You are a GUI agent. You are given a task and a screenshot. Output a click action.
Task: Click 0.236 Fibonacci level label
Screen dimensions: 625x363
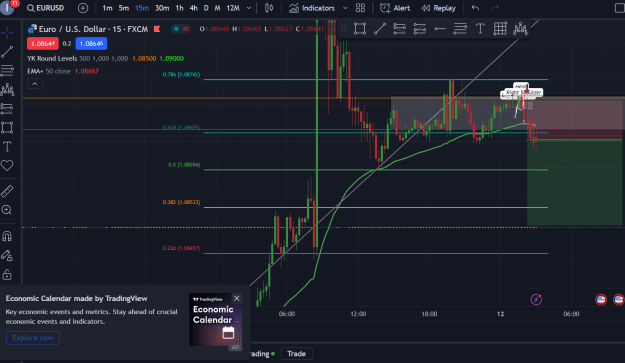click(x=181, y=248)
